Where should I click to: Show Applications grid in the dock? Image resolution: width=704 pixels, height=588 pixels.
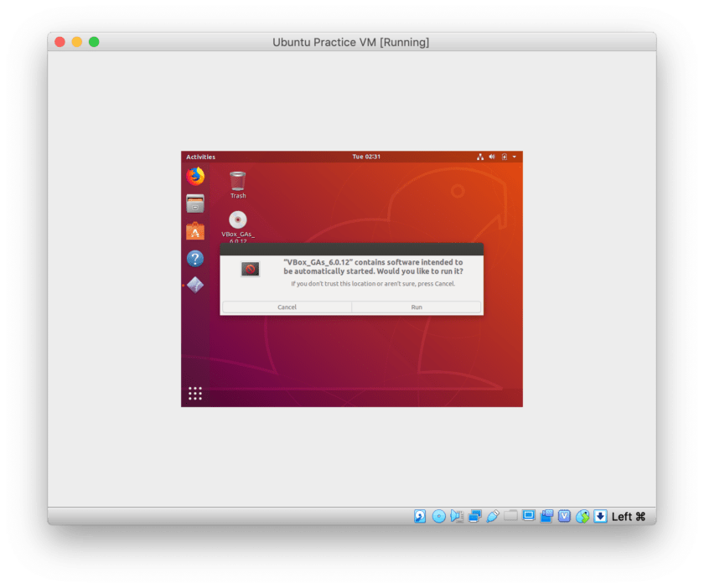click(x=194, y=393)
